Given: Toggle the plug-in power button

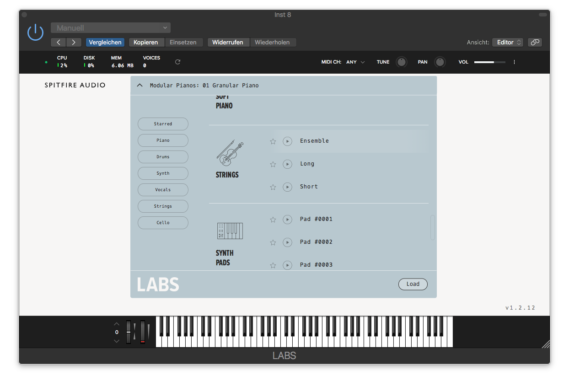Looking at the screenshot, I should pos(35,32).
